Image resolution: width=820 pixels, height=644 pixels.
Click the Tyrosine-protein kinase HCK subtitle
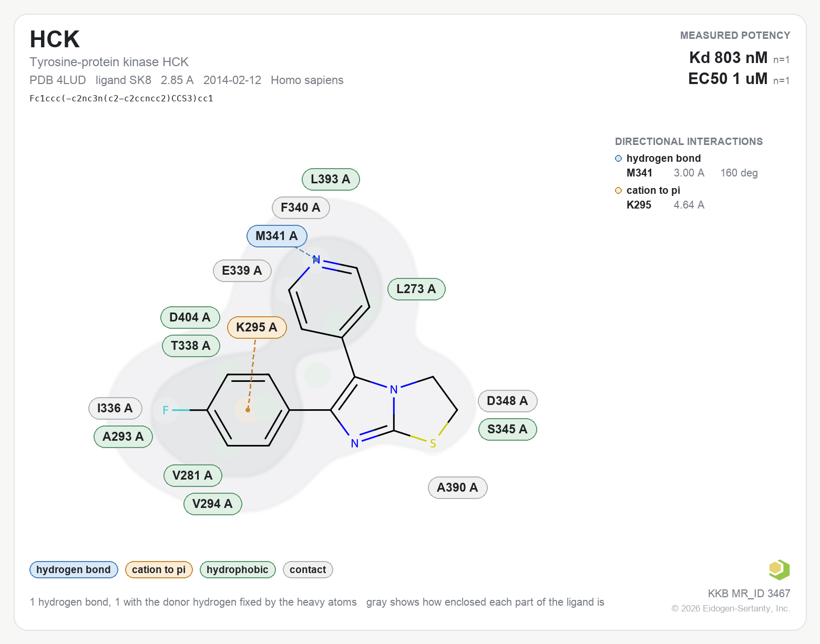[109, 62]
